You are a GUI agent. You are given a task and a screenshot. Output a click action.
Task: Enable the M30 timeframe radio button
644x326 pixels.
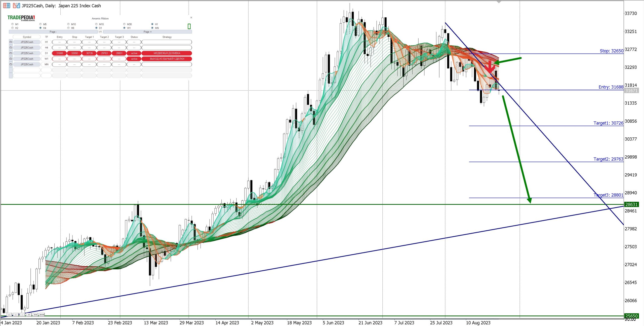[124, 24]
